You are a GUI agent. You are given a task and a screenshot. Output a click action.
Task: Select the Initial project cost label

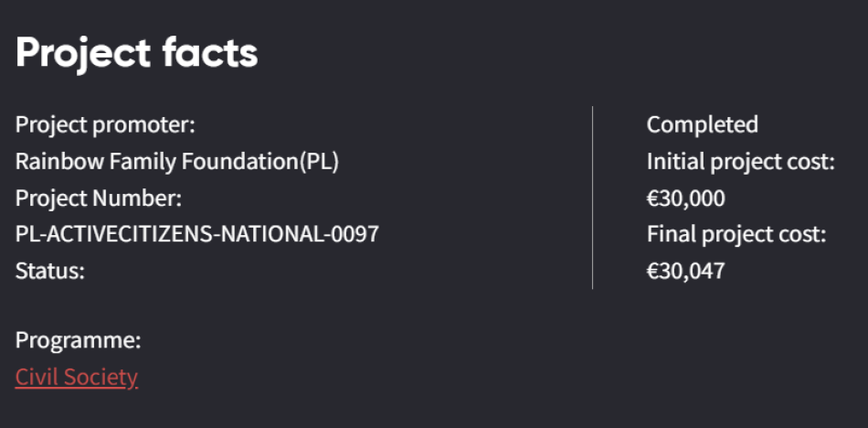[x=741, y=162]
